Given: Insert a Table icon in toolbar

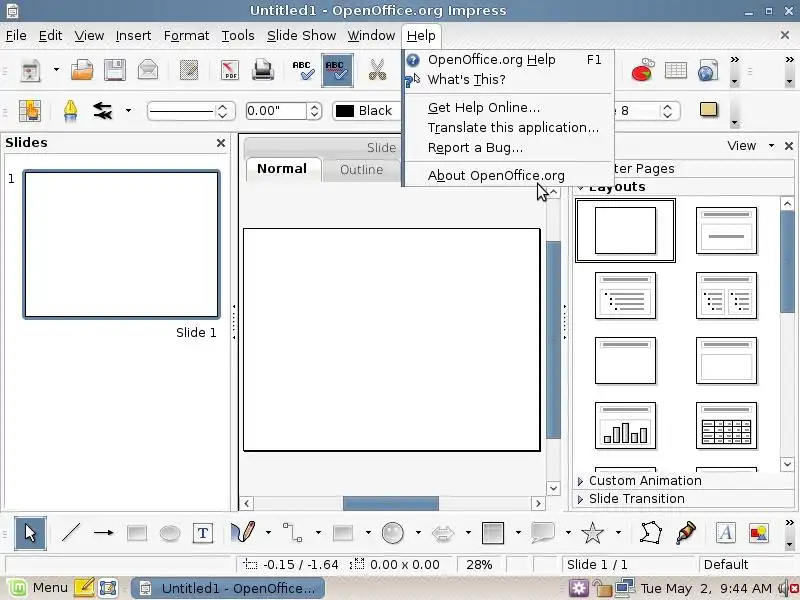Looking at the screenshot, I should (x=676, y=70).
